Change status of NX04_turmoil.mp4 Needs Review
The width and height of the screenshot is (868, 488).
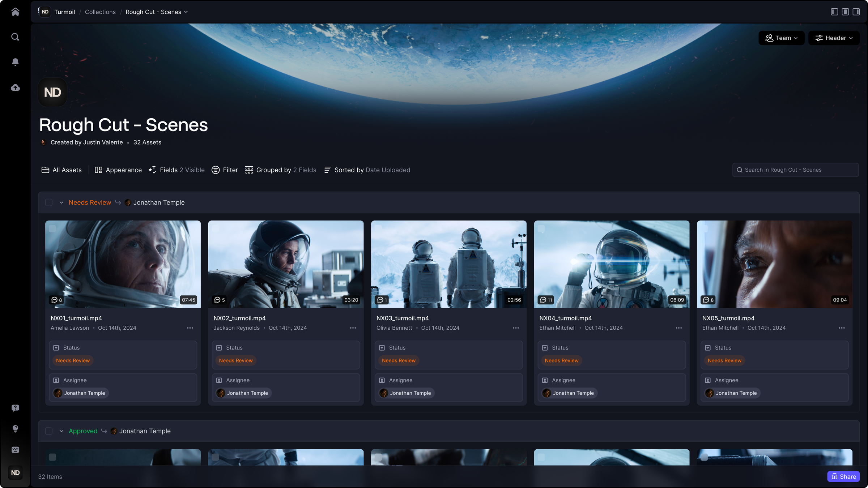[x=562, y=360]
